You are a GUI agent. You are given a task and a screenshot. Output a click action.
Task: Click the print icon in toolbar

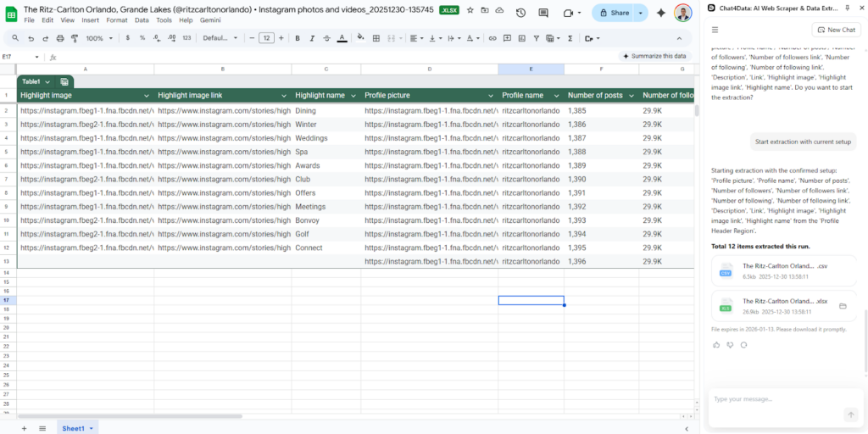point(59,38)
